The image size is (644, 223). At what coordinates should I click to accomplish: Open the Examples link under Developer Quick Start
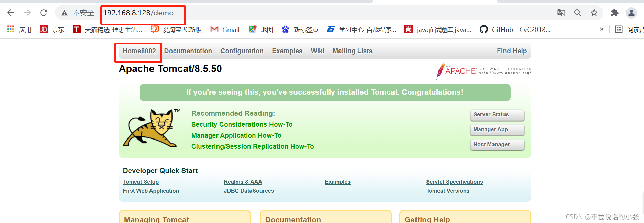(x=338, y=182)
